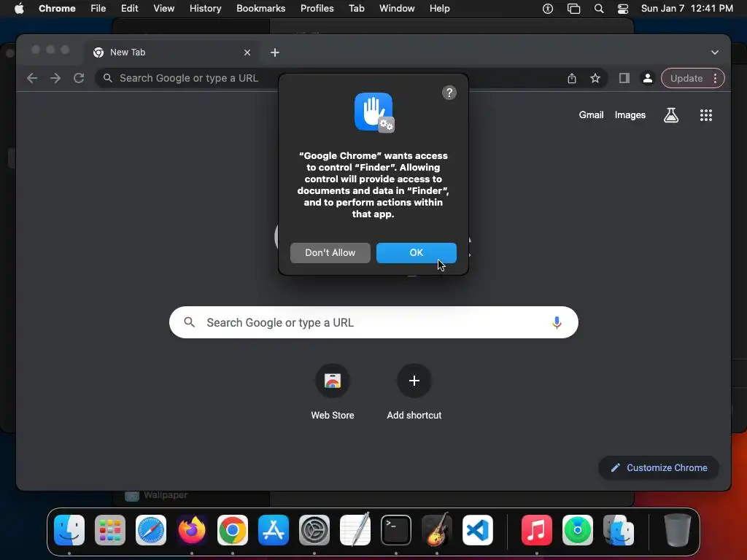Open the Chrome menu in the menu bar
Viewport: 747px width, 560px height.
[57, 8]
